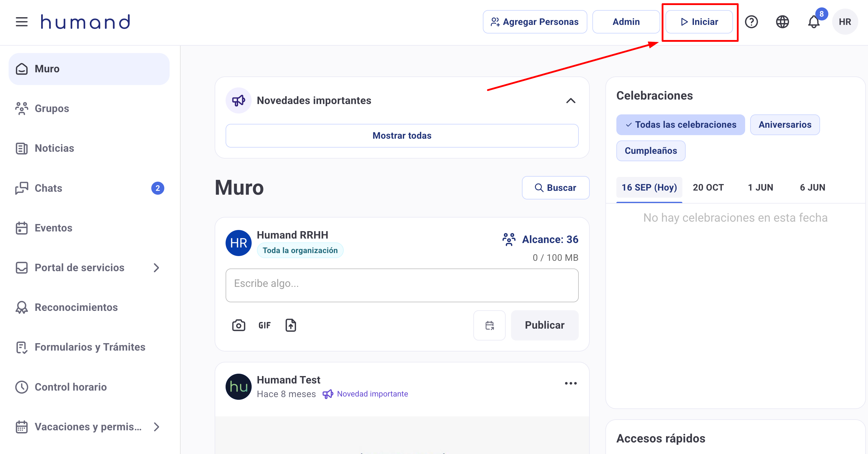The width and height of the screenshot is (868, 454).
Task: Click the Humand Test avatar
Action: click(x=238, y=386)
